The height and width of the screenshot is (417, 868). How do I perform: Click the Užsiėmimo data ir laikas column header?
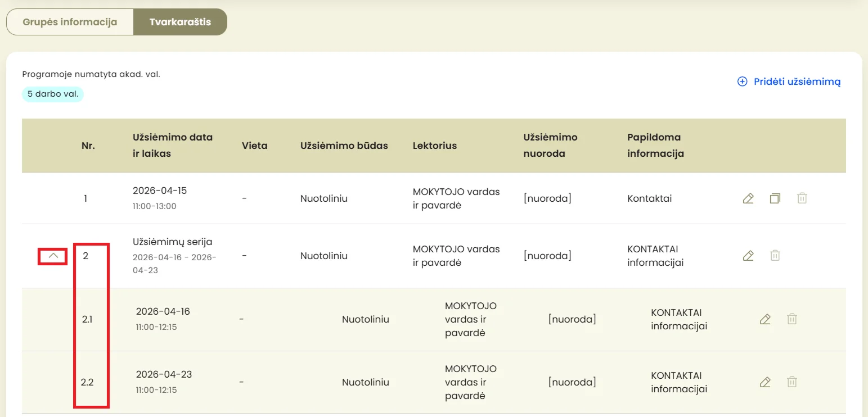pos(173,145)
